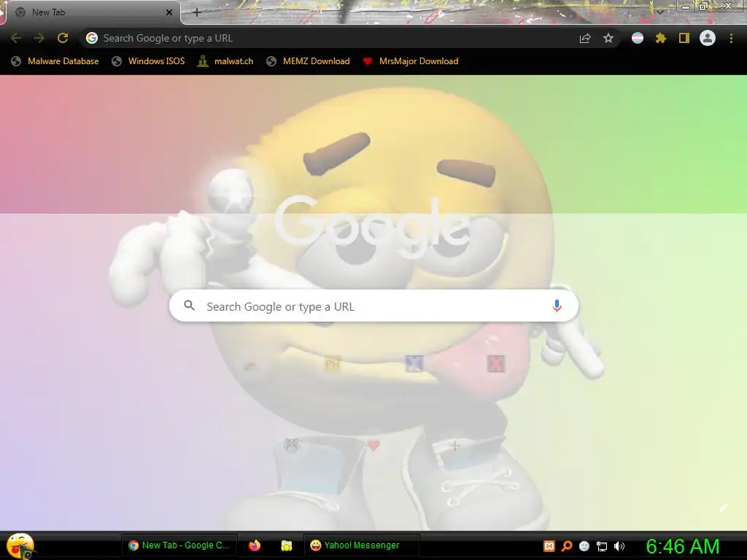Reload the page with refresh icon
This screenshot has height=560, width=747.
pyautogui.click(x=63, y=38)
